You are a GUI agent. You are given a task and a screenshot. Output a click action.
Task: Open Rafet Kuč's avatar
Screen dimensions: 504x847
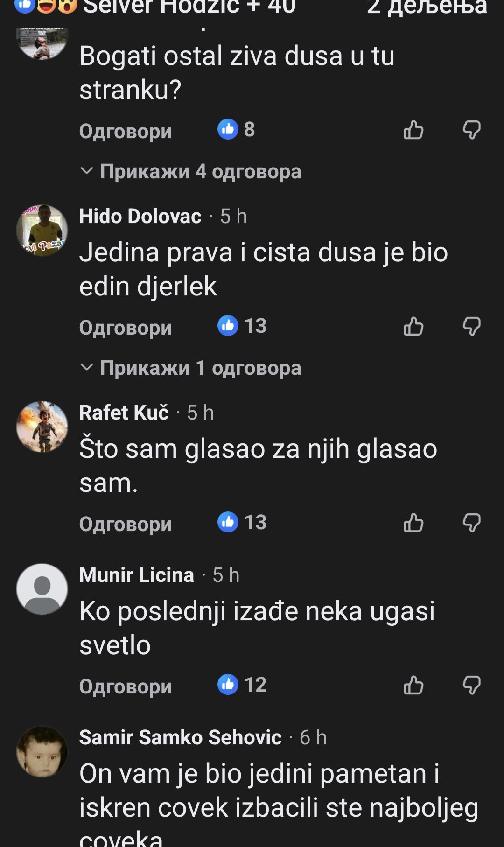[x=42, y=427]
